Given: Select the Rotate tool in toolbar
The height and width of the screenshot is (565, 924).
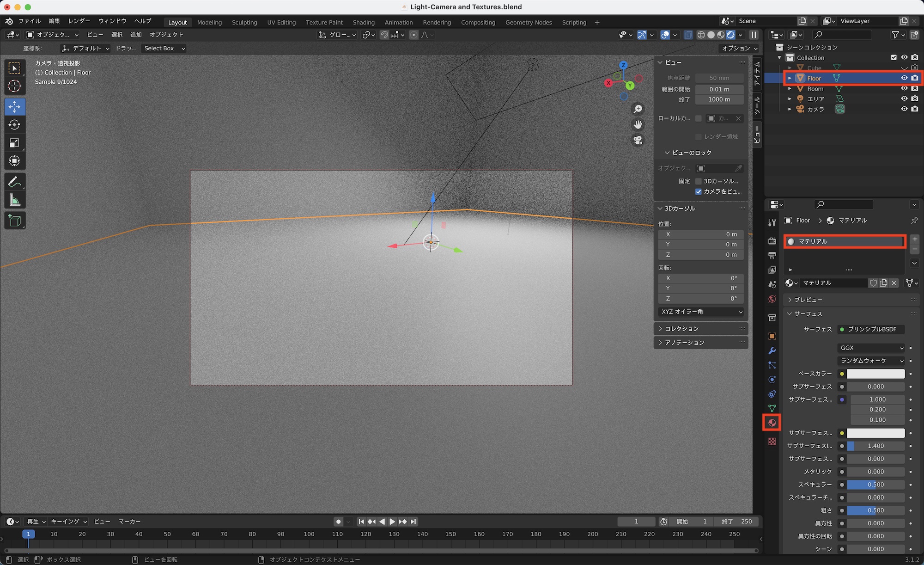Looking at the screenshot, I should coord(14,125).
